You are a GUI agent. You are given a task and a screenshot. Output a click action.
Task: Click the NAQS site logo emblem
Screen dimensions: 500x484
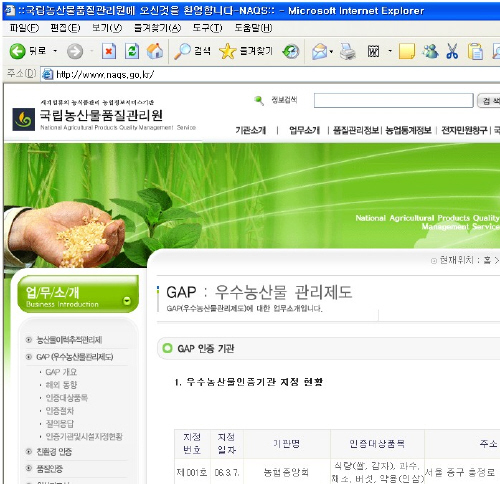click(24, 119)
